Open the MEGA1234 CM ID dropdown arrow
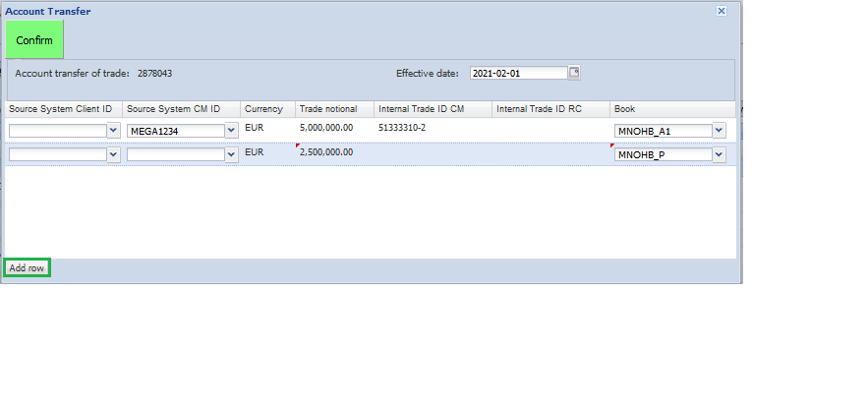The width and height of the screenshot is (868, 408). point(231,130)
